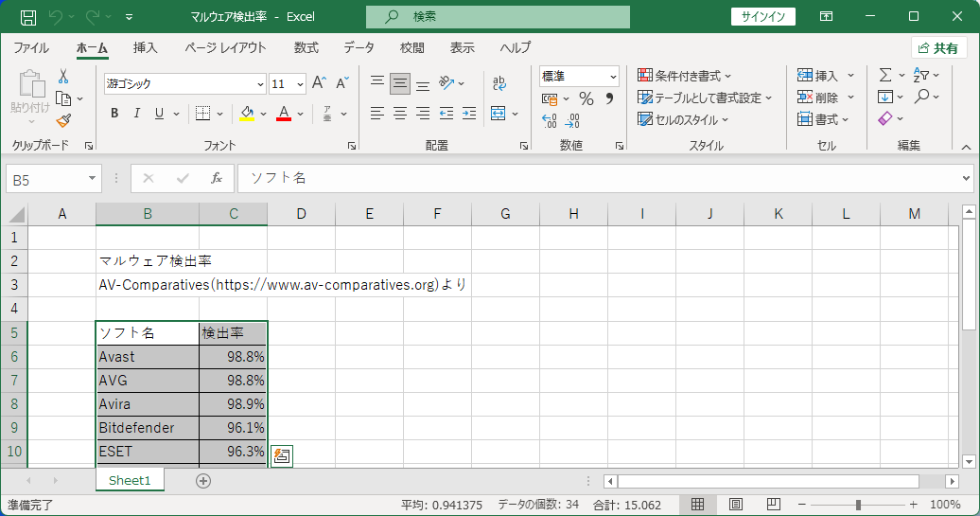This screenshot has height=516, width=980.
Task: Click the Copy icon
Action: [x=63, y=98]
